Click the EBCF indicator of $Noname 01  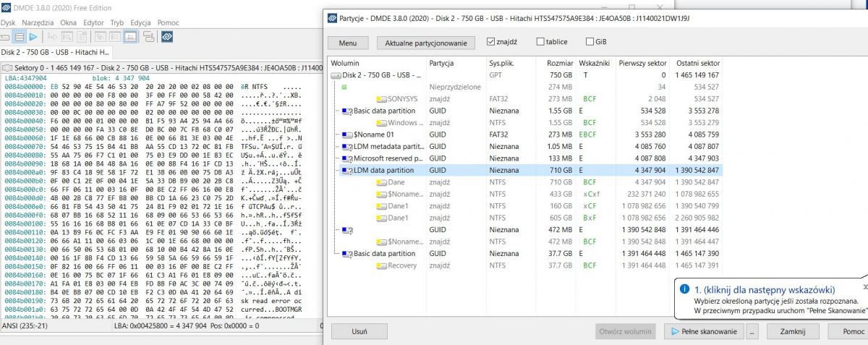click(x=588, y=135)
